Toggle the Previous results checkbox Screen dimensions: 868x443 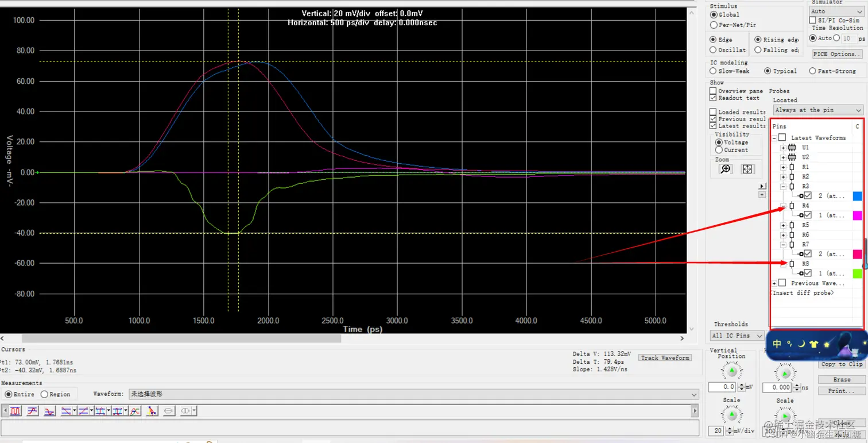(713, 119)
